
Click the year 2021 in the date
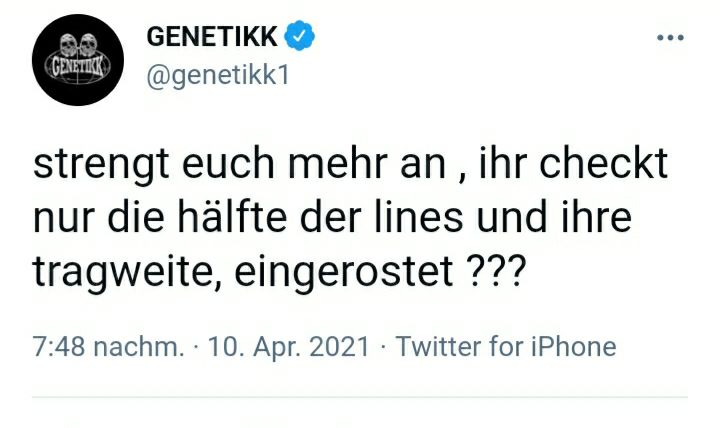[x=339, y=346]
